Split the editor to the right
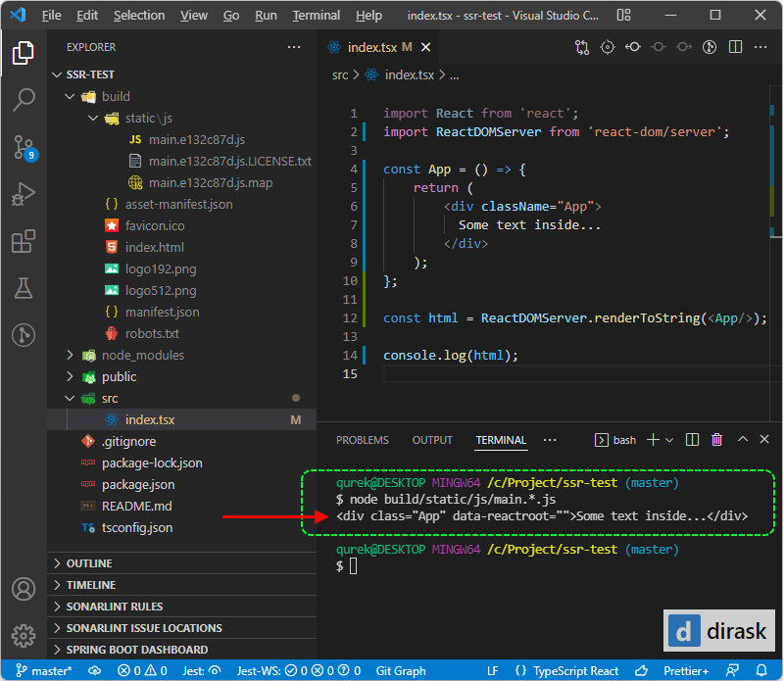Image resolution: width=784 pixels, height=681 pixels. (733, 47)
